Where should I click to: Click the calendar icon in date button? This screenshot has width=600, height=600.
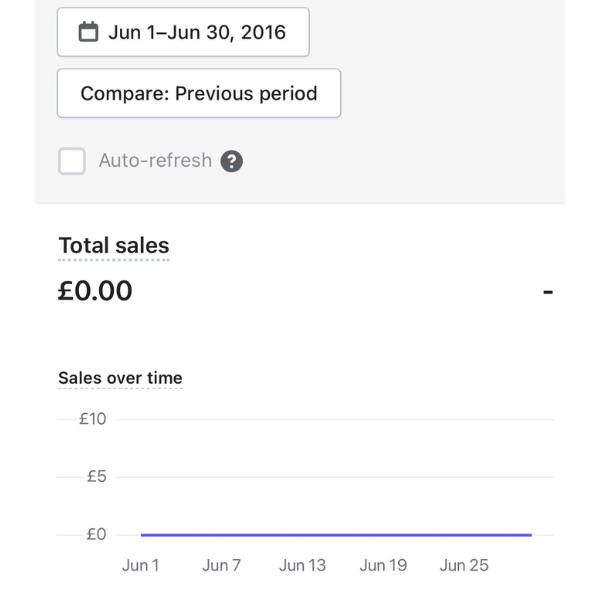(89, 32)
